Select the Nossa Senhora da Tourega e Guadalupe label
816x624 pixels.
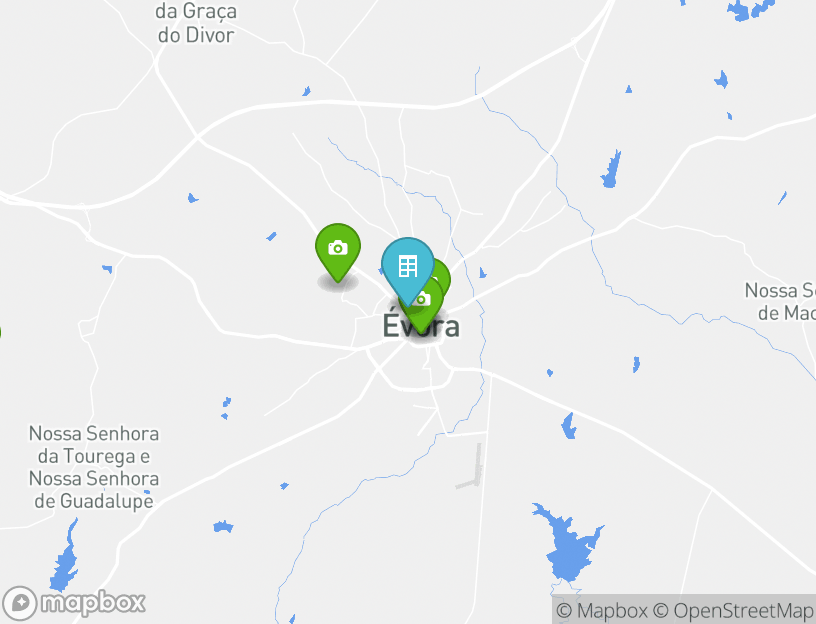click(x=94, y=467)
